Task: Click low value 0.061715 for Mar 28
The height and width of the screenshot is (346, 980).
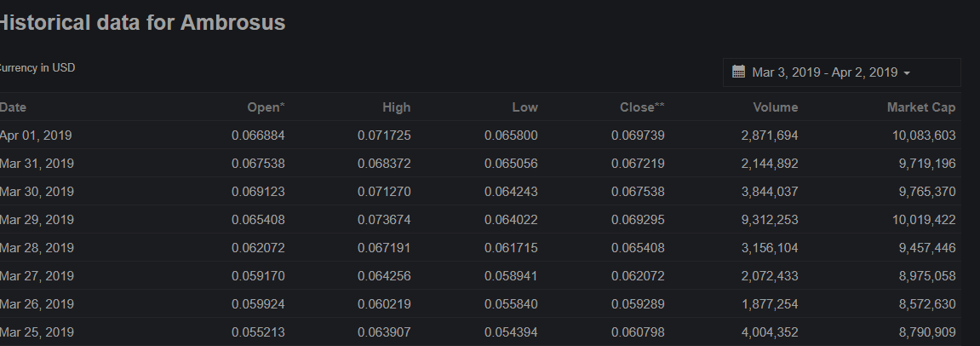Action: click(x=511, y=248)
